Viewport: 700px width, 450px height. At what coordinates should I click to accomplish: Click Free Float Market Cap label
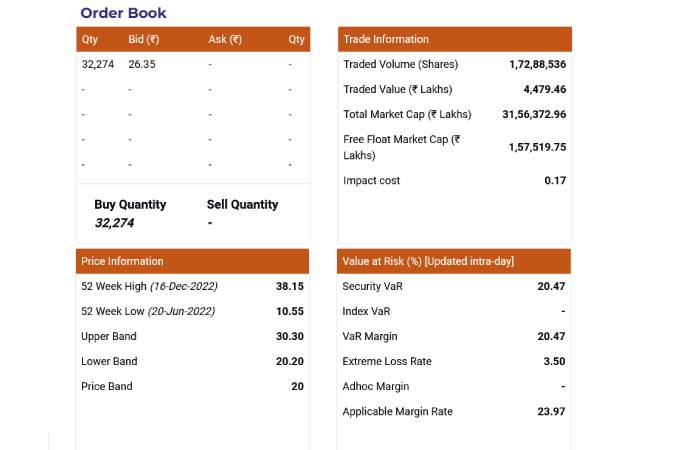click(x=402, y=147)
